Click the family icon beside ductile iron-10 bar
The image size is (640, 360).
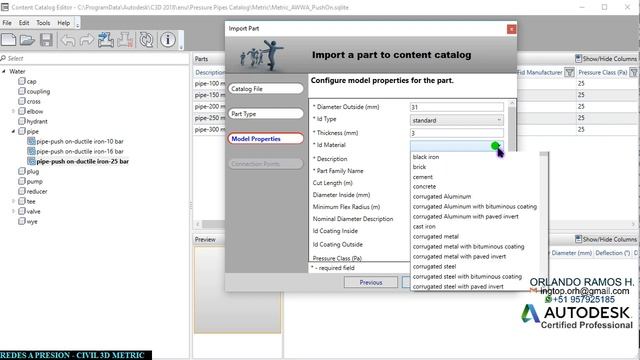[x=31, y=141]
